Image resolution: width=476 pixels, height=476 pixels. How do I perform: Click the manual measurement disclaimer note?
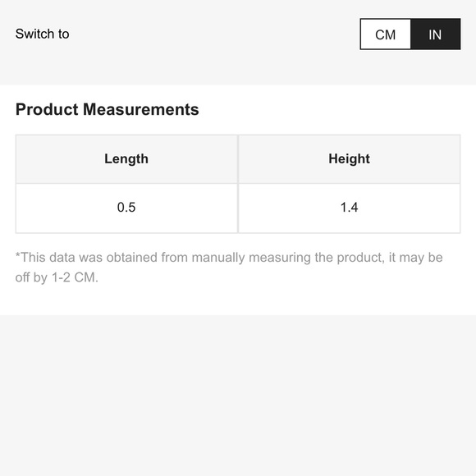coord(229,268)
